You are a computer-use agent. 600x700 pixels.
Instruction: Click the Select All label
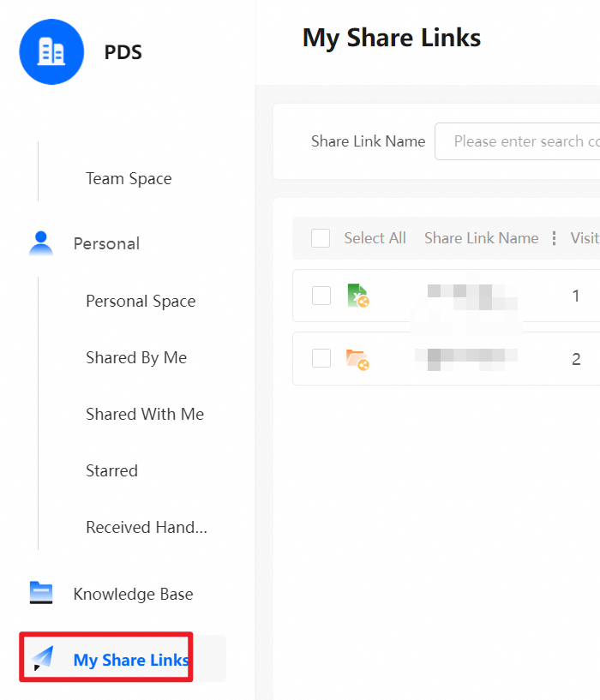pos(375,238)
